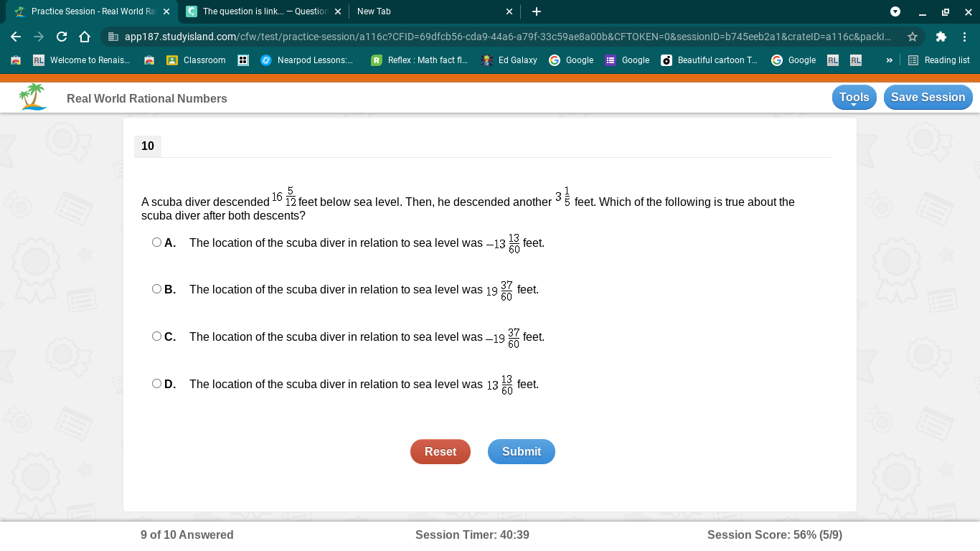Open the Extensions puzzle piece icon

coord(941,37)
